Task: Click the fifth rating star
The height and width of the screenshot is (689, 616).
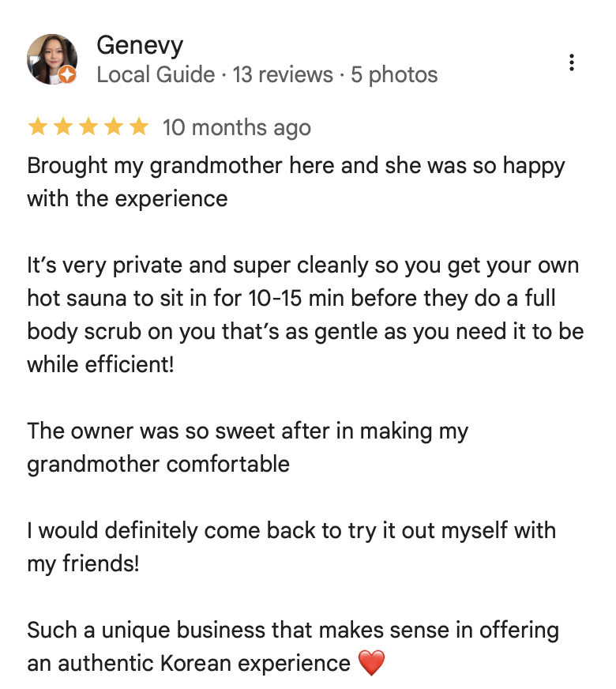Action: coord(138,127)
